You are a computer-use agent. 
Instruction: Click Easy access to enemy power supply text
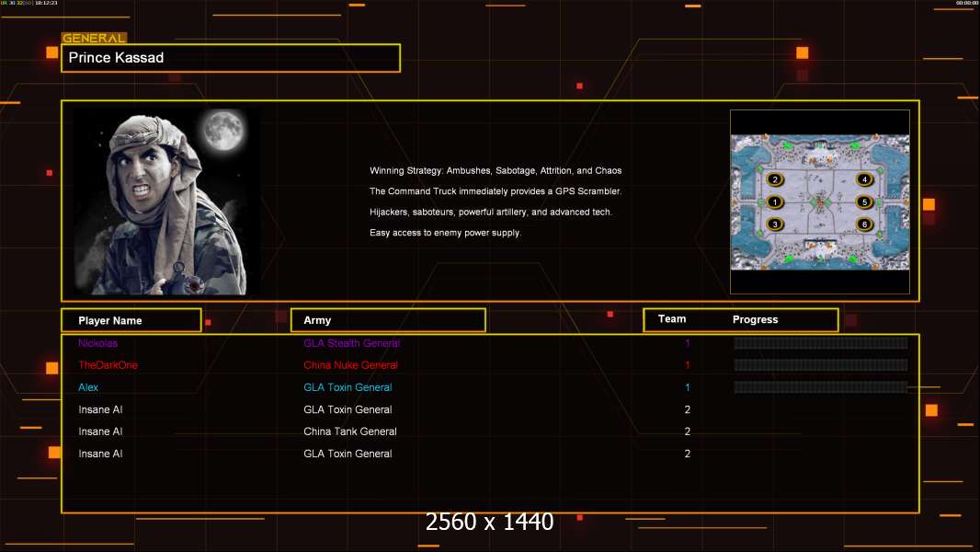[445, 233]
